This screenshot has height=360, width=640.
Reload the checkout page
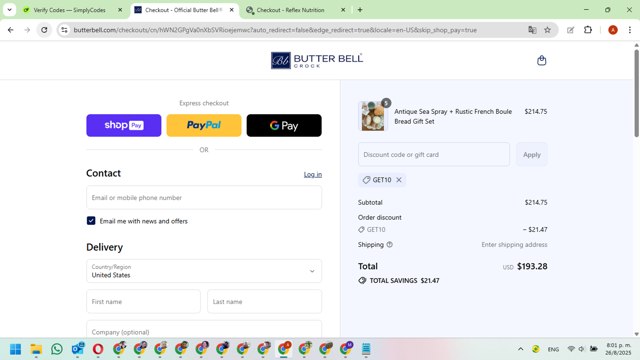[x=44, y=30]
